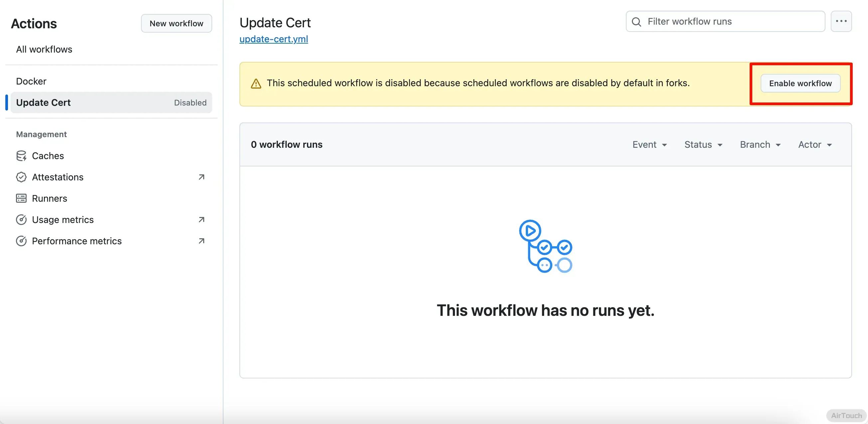
Task: Select All workflows in sidebar
Action: [44, 49]
